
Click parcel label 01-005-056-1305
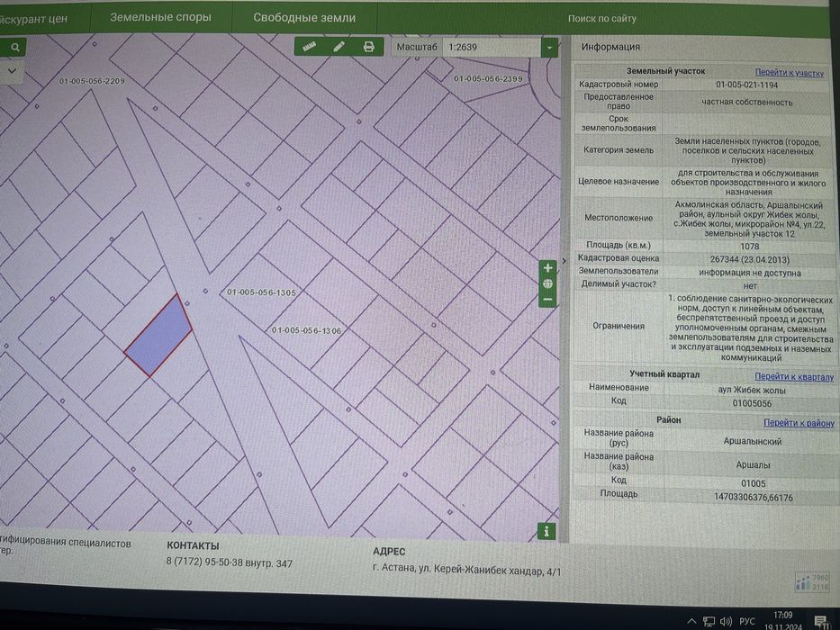261,292
